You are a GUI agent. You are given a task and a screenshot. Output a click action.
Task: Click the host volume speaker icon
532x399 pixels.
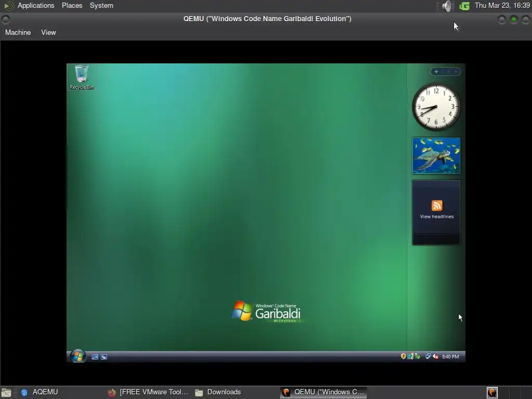point(447,6)
